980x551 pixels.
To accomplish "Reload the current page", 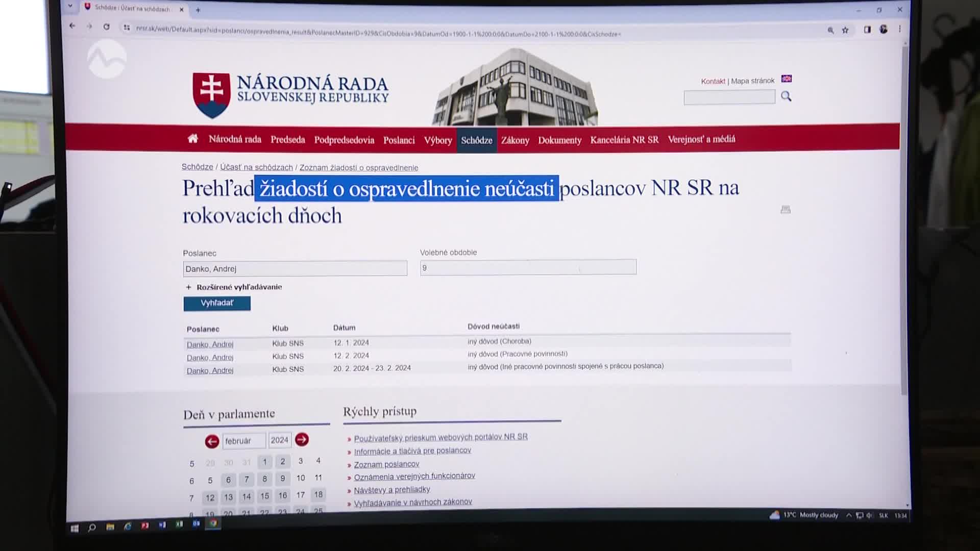I will (106, 27).
